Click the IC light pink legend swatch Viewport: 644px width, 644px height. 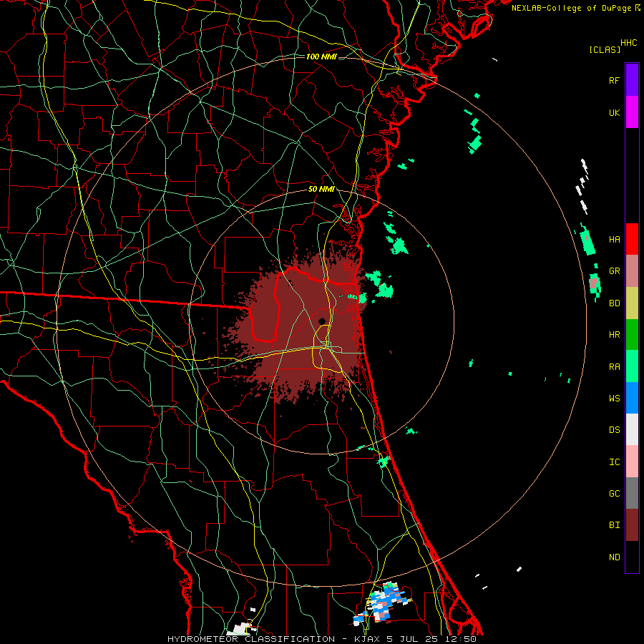point(632,462)
